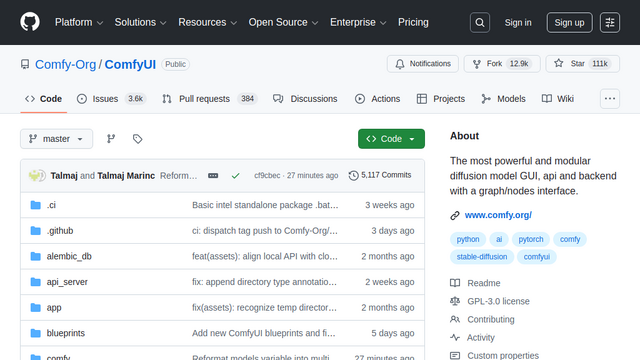Expand commit message ellipsis icon

(213, 176)
